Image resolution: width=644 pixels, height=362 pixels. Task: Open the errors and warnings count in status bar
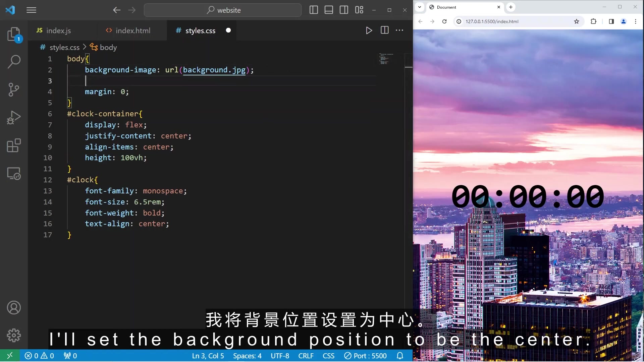[39, 356]
